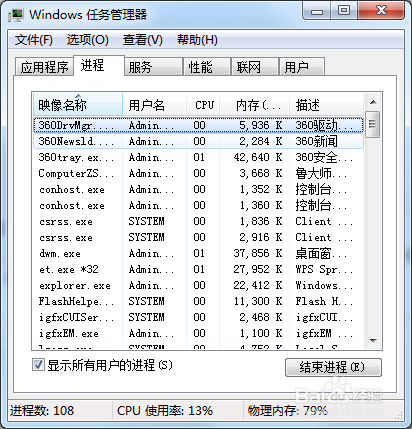Select the 360tray.ex process row
412x429 pixels.
(198, 157)
